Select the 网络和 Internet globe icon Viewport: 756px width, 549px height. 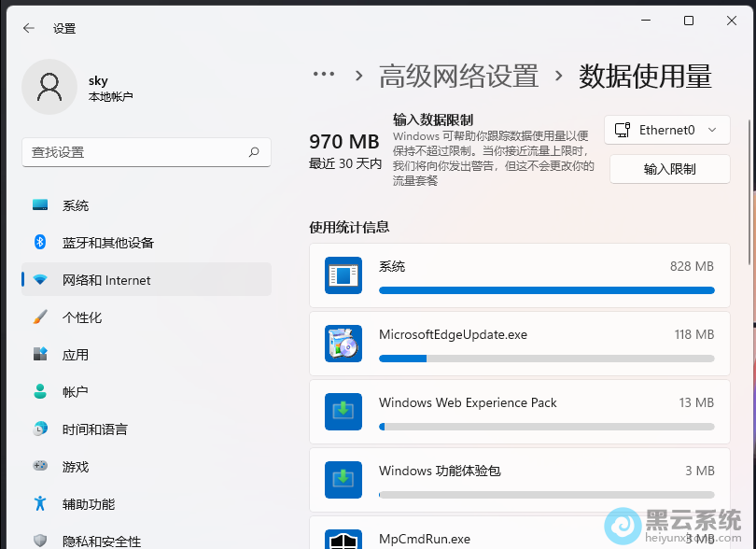pyautogui.click(x=38, y=280)
